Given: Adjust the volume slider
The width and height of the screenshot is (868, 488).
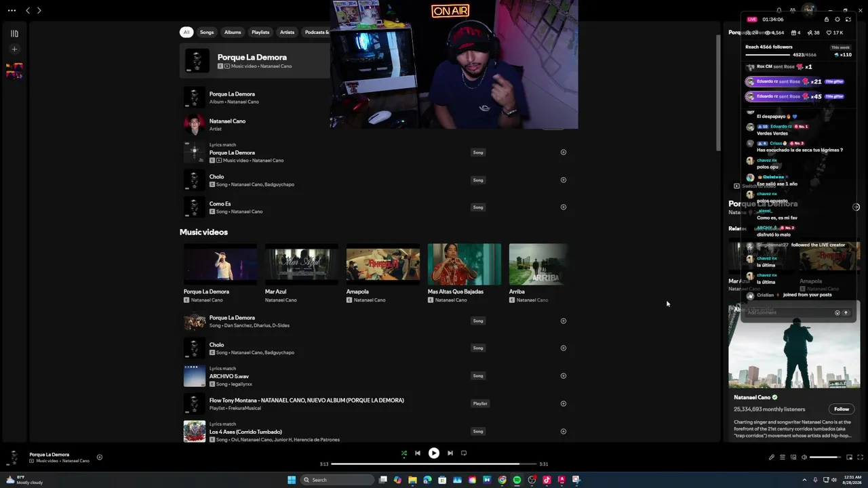Looking at the screenshot, I should pos(825,457).
